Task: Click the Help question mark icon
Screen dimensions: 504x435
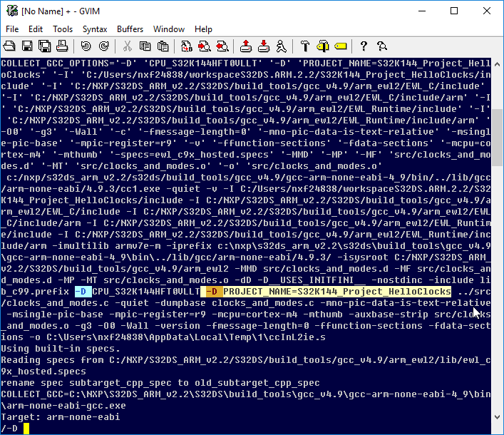Action: click(x=364, y=46)
